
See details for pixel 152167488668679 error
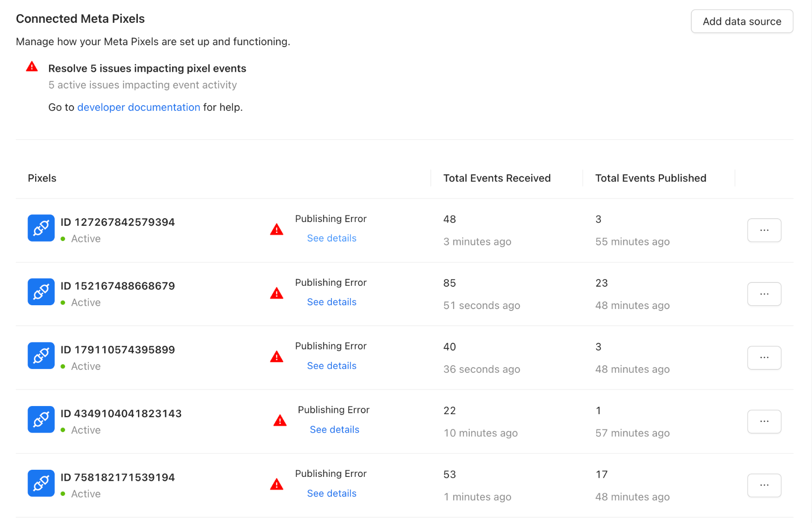[331, 302]
